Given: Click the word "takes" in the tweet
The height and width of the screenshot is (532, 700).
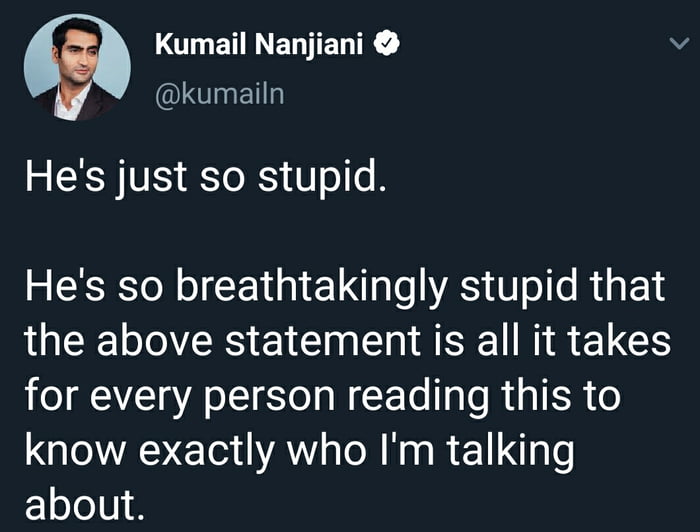Looking at the screenshot, I should (618, 342).
